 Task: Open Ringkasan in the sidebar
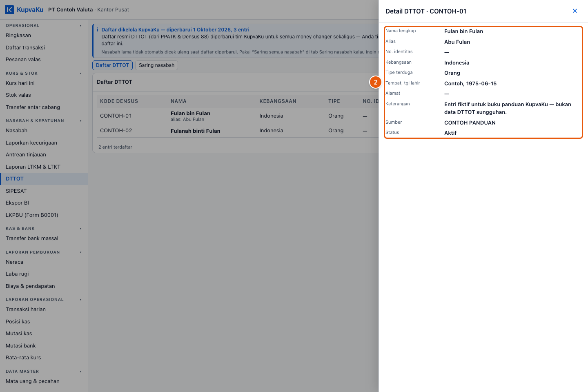pos(44,36)
